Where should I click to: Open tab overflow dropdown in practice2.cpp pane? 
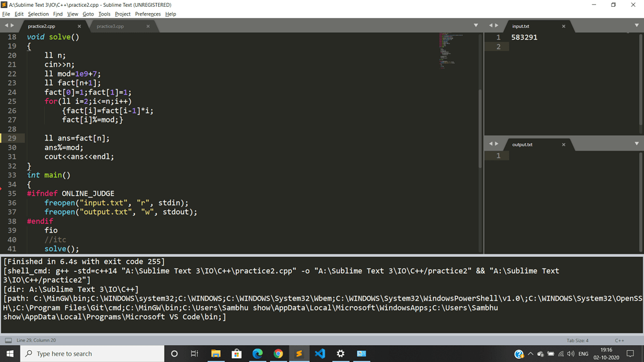coord(475,26)
